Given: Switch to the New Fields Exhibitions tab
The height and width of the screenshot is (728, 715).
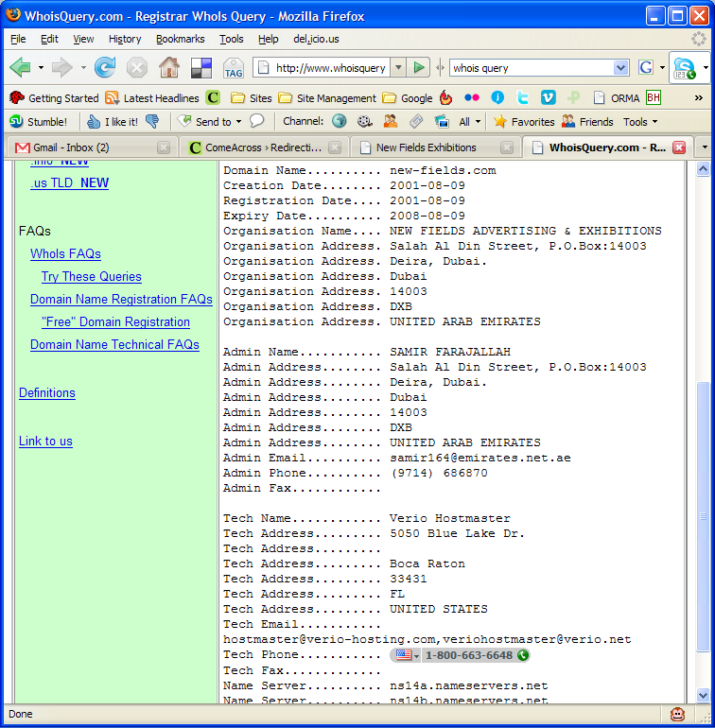Looking at the screenshot, I should 426,147.
